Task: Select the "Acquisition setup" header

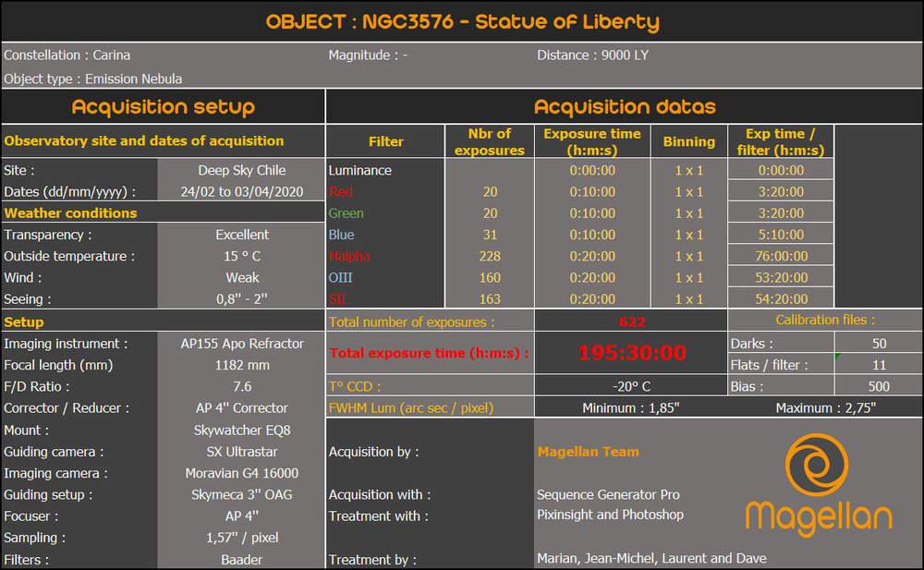Action: point(163,106)
